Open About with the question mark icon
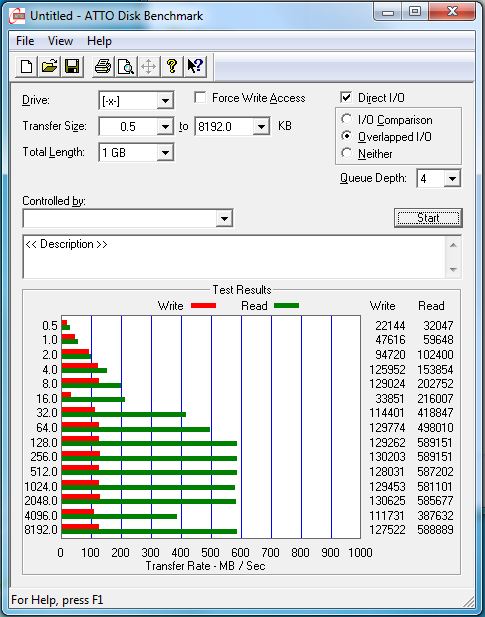This screenshot has width=485, height=617. click(172, 66)
